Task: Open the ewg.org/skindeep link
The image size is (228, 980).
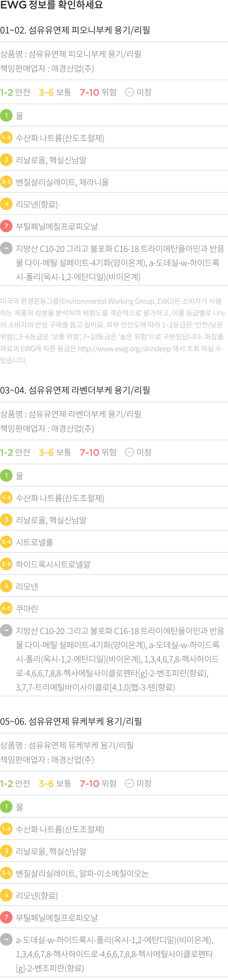Action: (x=124, y=348)
